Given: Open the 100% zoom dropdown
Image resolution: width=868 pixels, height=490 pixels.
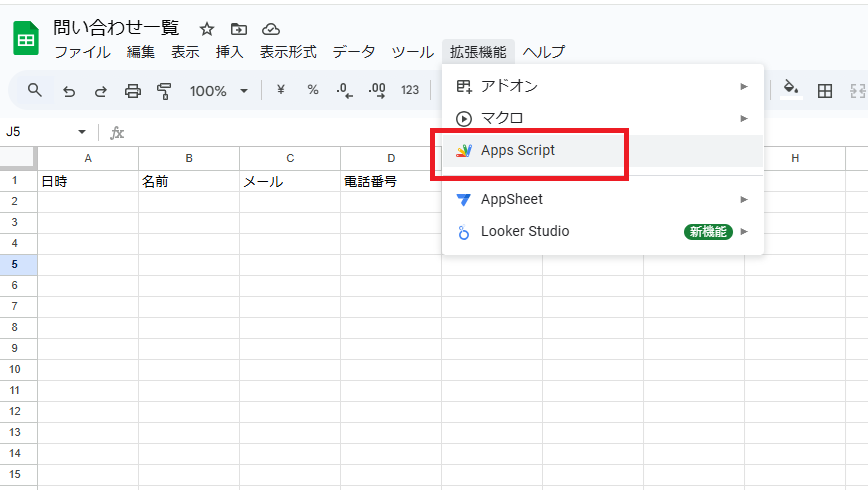Looking at the screenshot, I should [218, 91].
